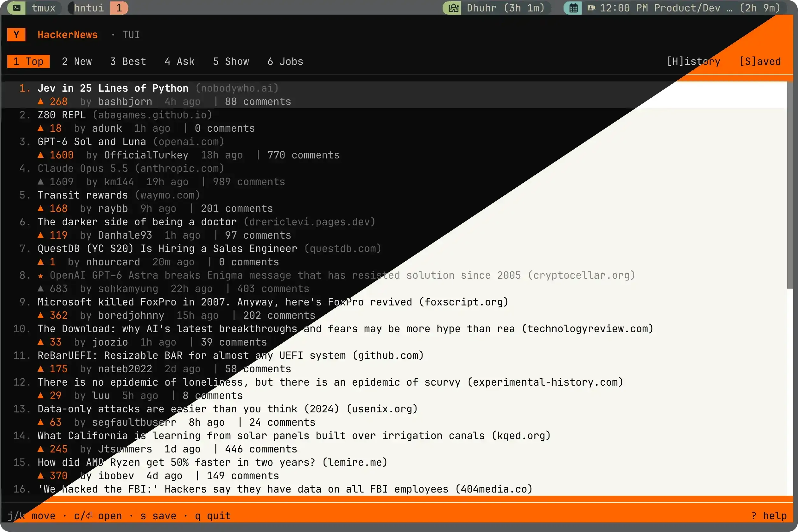
Task: Click the upvote arrow beside 362 points
Action: (x=41, y=316)
